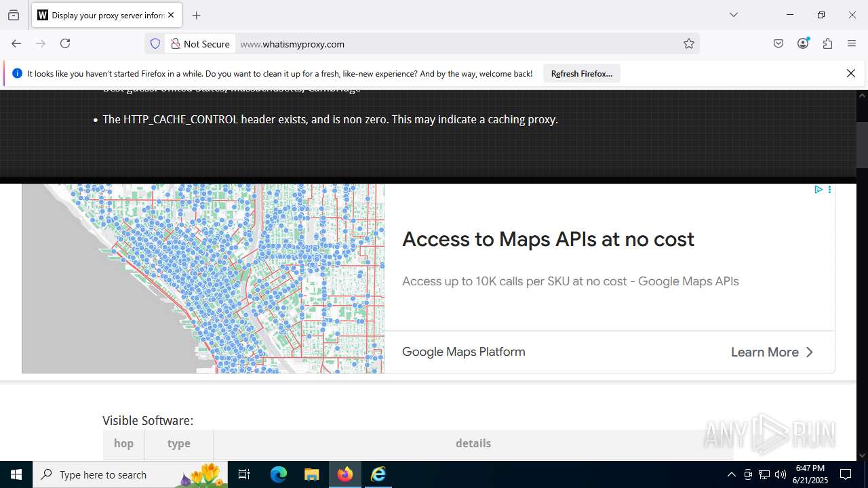Click the Google Maps Platform label
Viewport: 868px width, 488px height.
(x=464, y=352)
